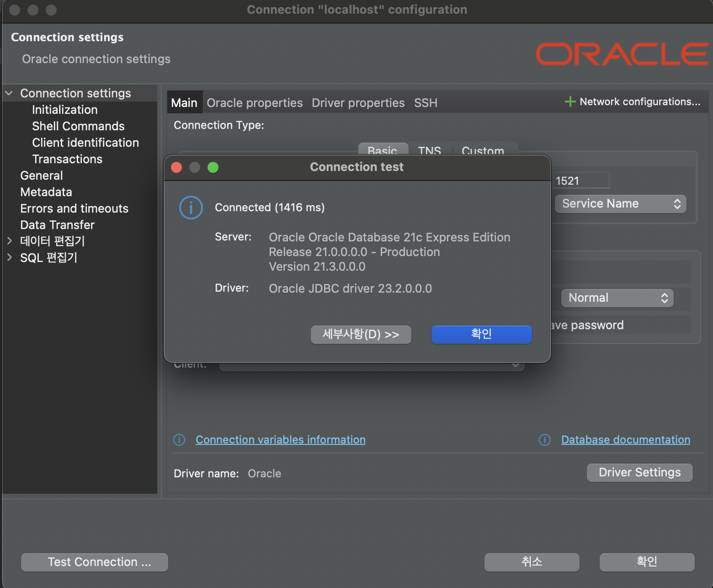Select Data Transfer in the settings tree
This screenshot has height=588, width=713.
58,225
